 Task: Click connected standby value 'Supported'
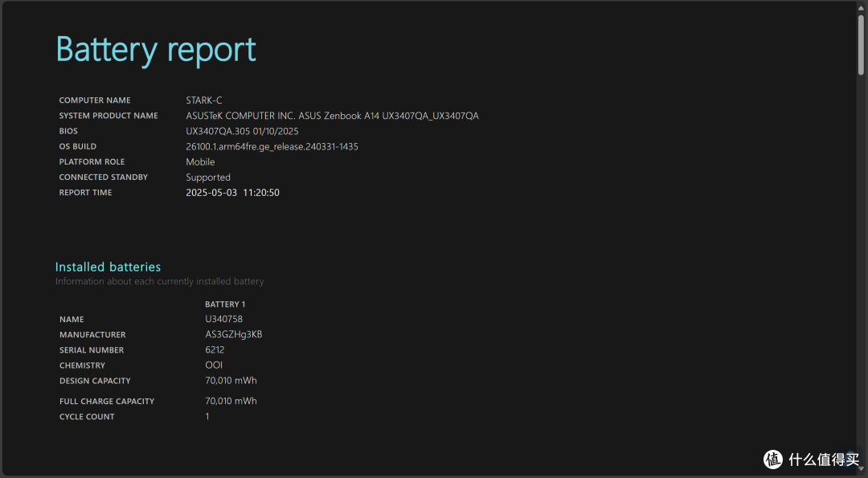[208, 178]
